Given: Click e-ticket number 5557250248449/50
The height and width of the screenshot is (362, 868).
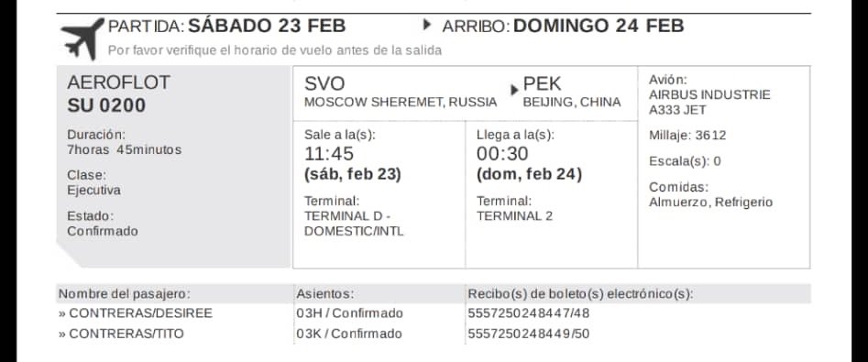Looking at the screenshot, I should point(529,334).
